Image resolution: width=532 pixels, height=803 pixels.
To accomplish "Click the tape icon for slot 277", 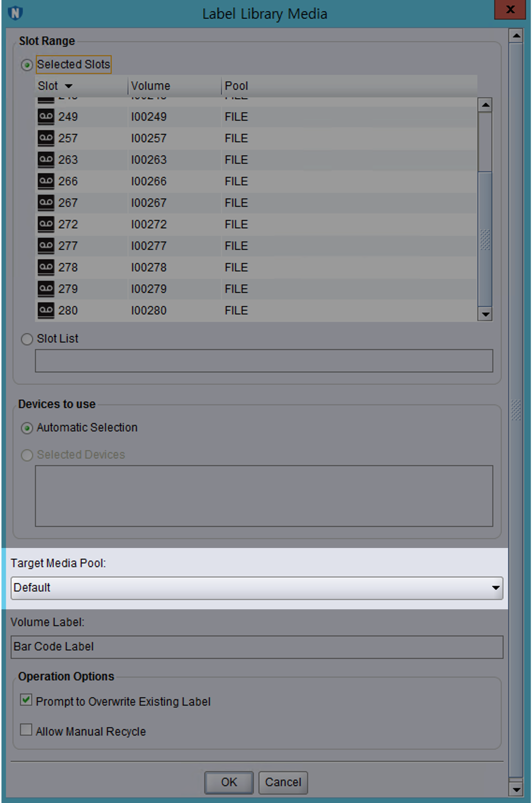I will [x=46, y=246].
